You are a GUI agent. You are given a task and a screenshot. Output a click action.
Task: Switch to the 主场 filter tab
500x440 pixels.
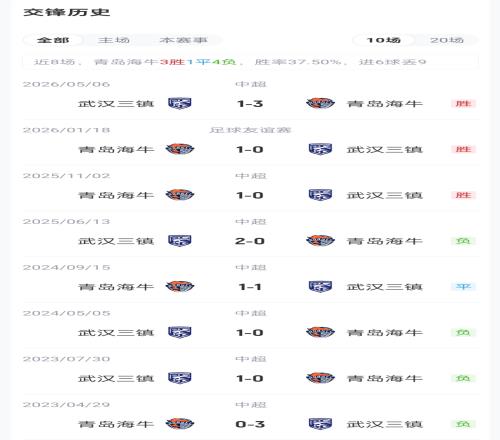pos(114,40)
